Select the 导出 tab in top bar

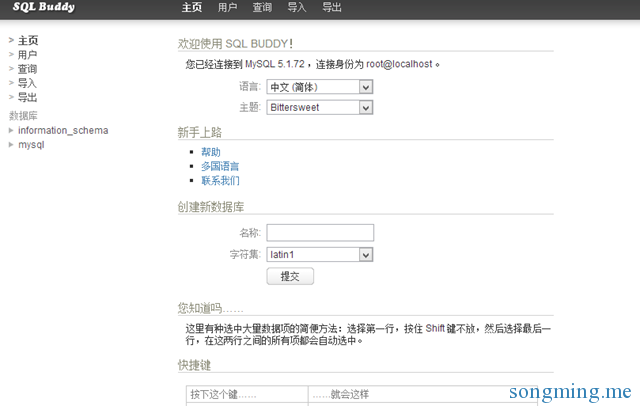pos(332,8)
